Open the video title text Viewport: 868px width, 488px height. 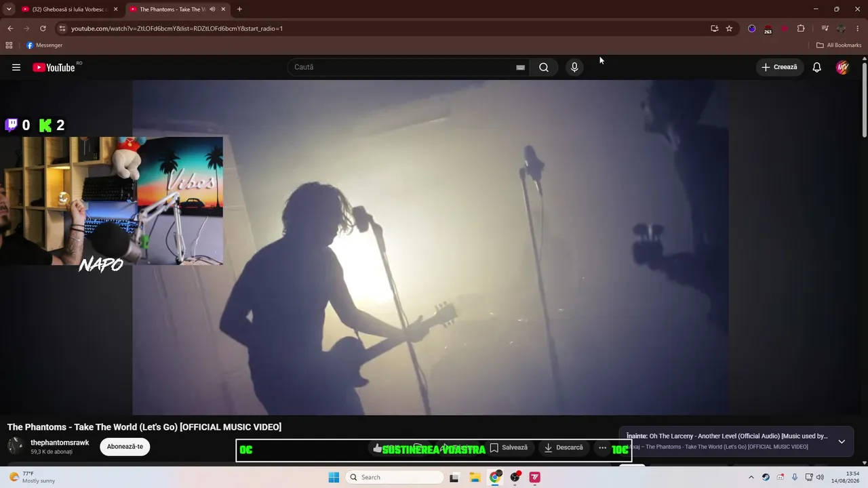tap(144, 427)
